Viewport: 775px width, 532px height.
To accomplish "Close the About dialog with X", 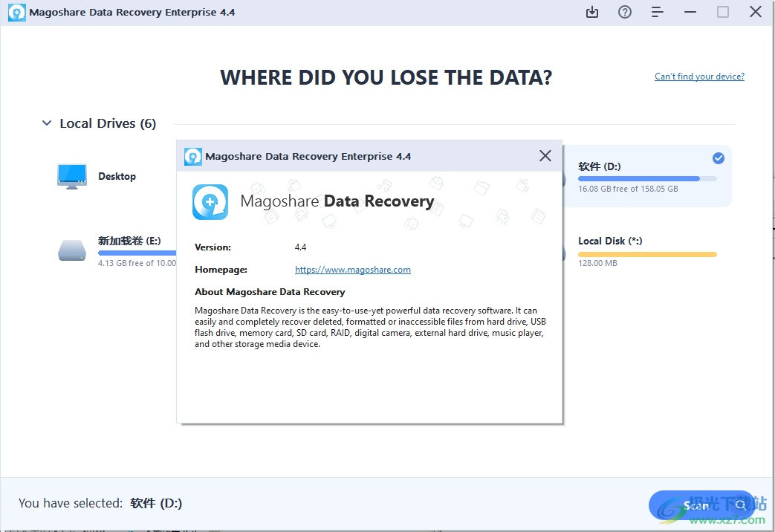I will click(545, 156).
